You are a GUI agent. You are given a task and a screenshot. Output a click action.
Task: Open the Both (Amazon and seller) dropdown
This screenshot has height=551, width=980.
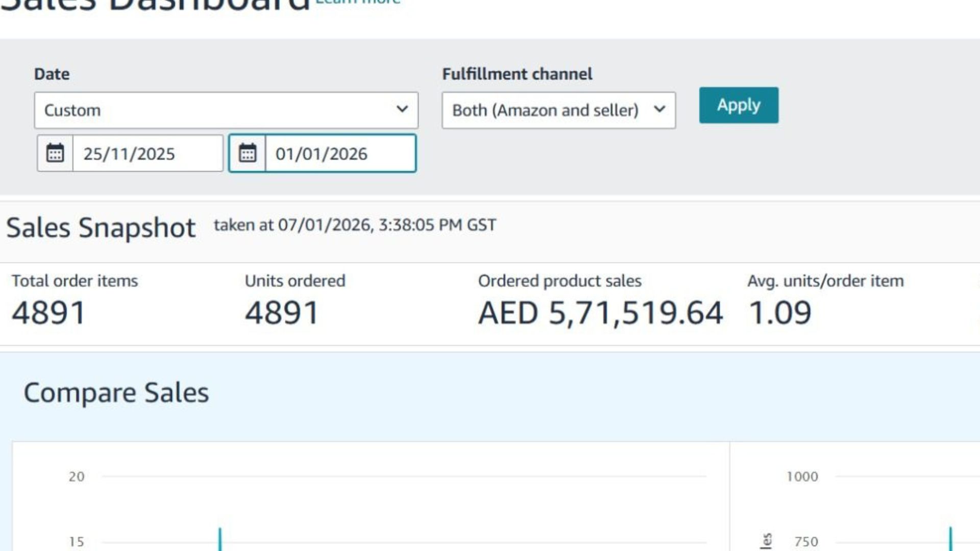(559, 110)
